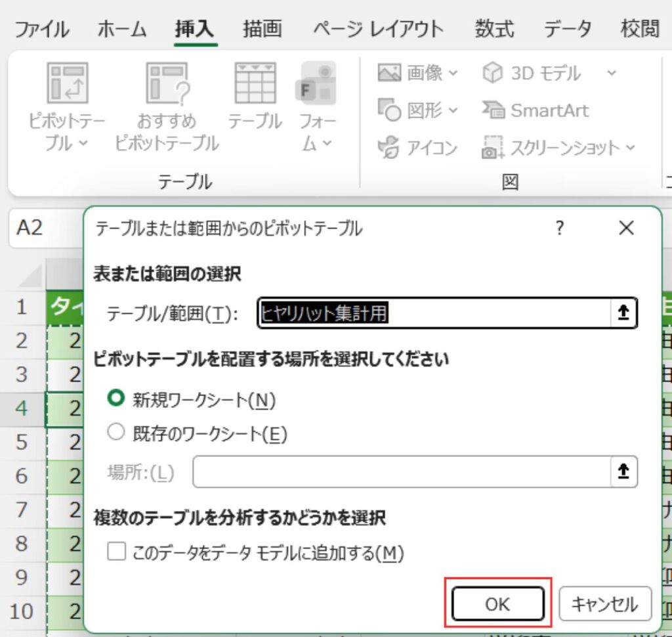672x637 pixels.
Task: Open the 数式 tab
Action: (x=494, y=29)
